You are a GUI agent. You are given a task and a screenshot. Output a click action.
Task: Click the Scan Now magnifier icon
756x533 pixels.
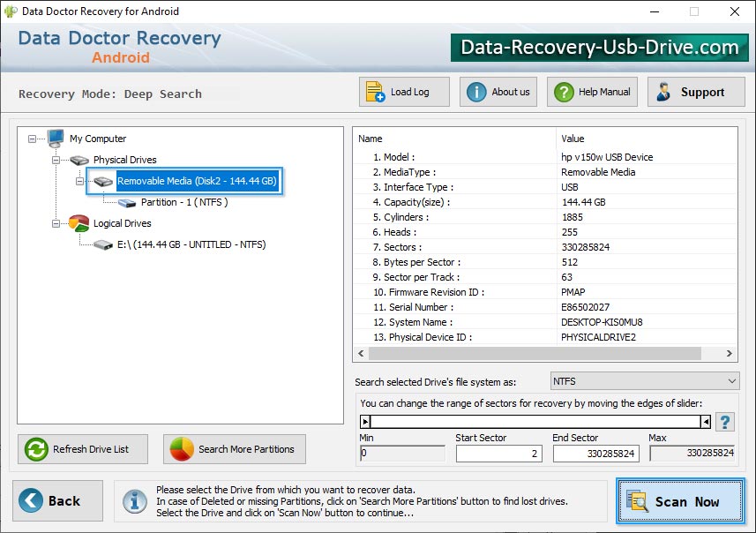tap(637, 500)
